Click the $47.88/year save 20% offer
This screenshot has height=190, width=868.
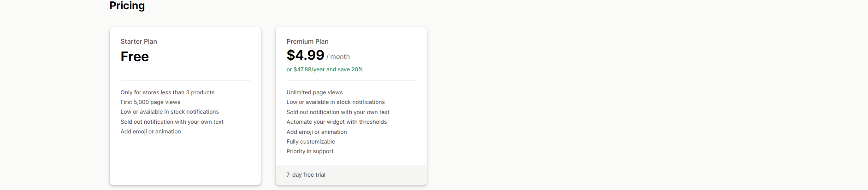pyautogui.click(x=325, y=69)
